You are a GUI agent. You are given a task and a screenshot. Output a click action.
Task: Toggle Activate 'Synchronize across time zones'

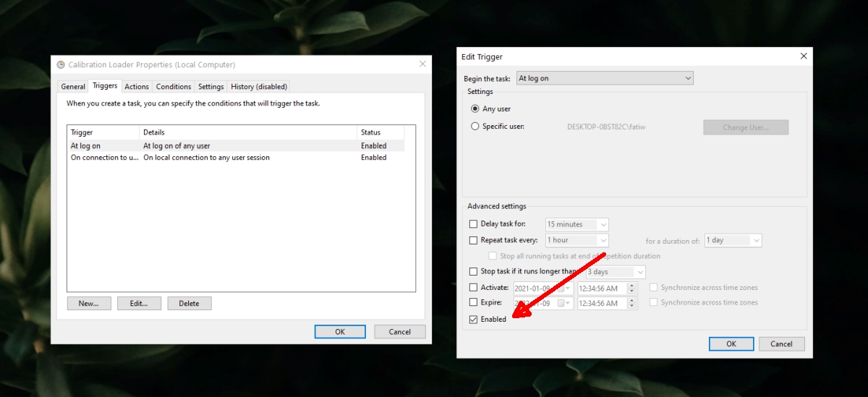pos(654,288)
